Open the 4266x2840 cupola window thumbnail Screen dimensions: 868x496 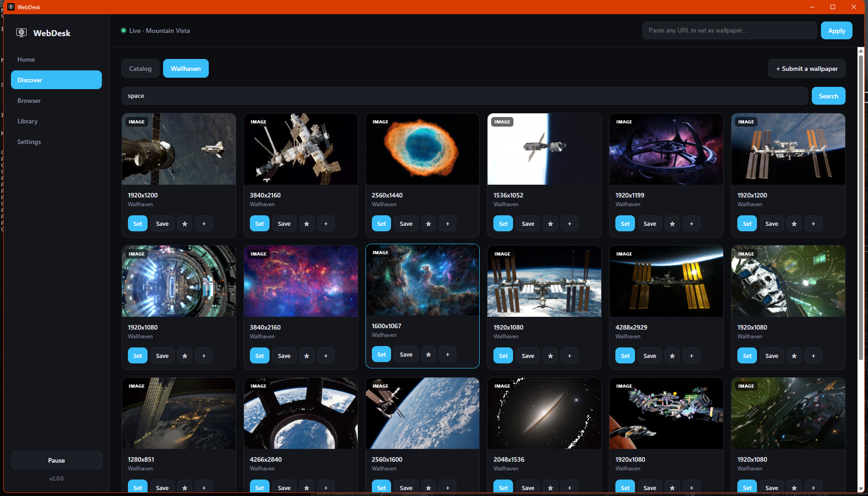tap(301, 413)
